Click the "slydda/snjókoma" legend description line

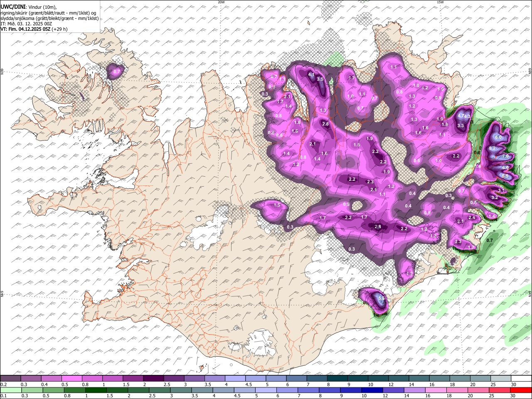(x=49, y=18)
